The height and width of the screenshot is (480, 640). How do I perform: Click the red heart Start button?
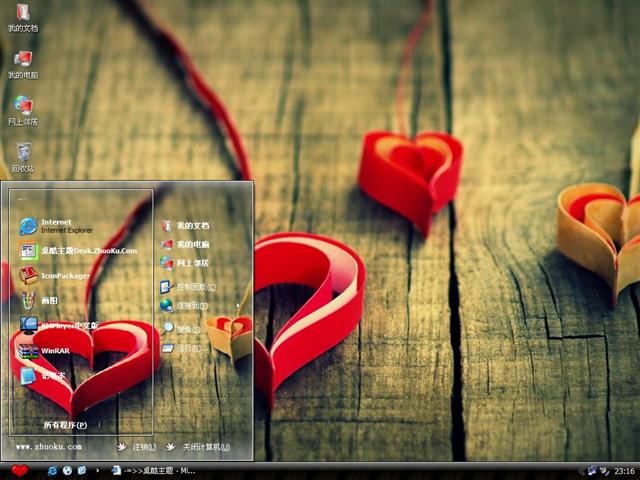(x=20, y=471)
